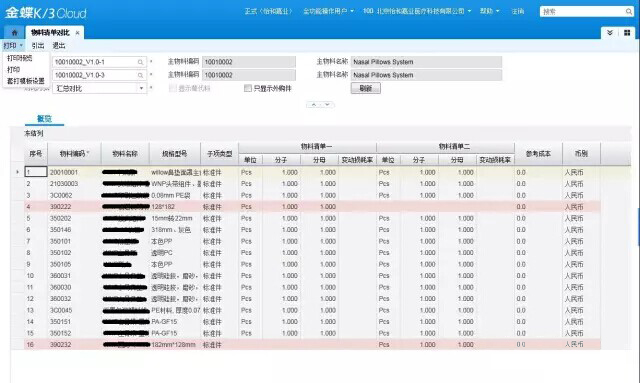Expand the filter panel with down arrow

pyautogui.click(x=327, y=105)
